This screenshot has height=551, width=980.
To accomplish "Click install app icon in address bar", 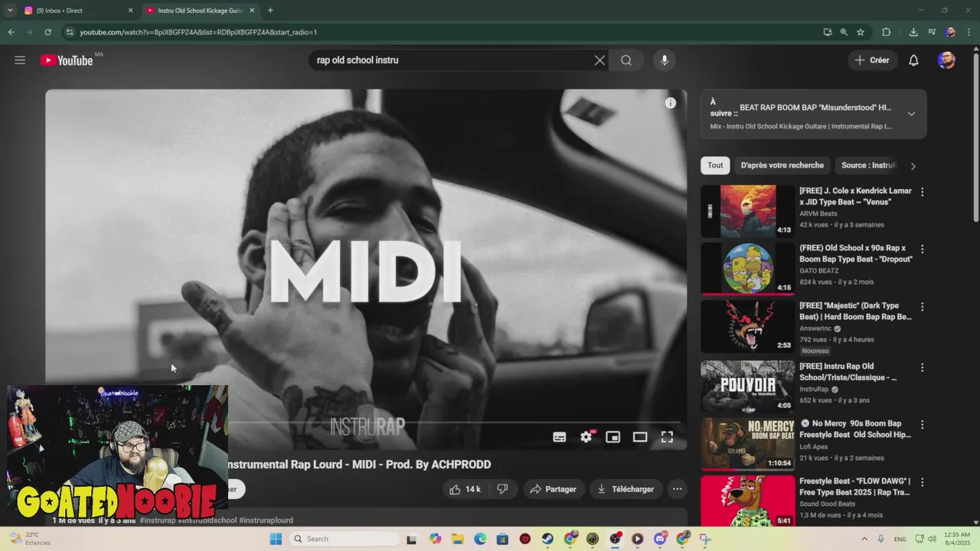I will [x=827, y=32].
